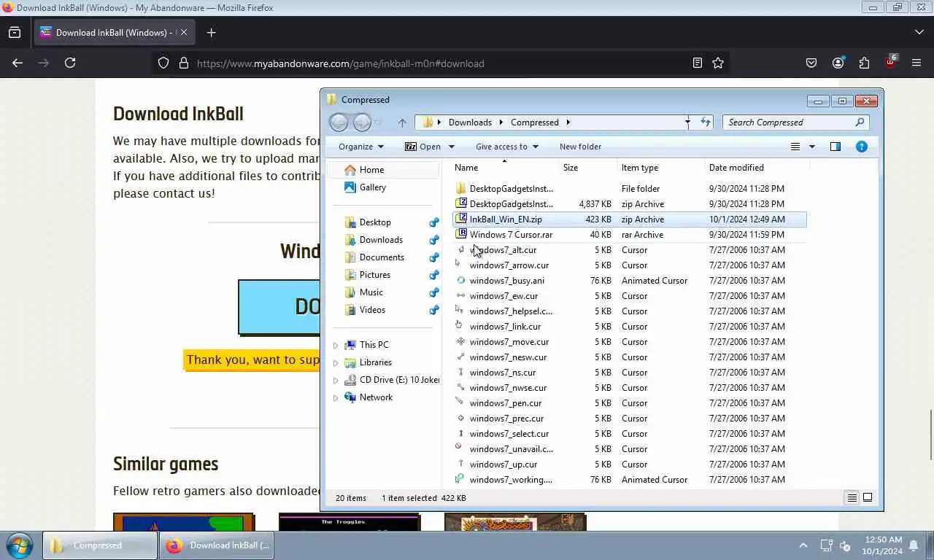Image resolution: width=934 pixels, height=560 pixels.
Task: Open Firefox hamburger application menu
Action: tap(916, 63)
